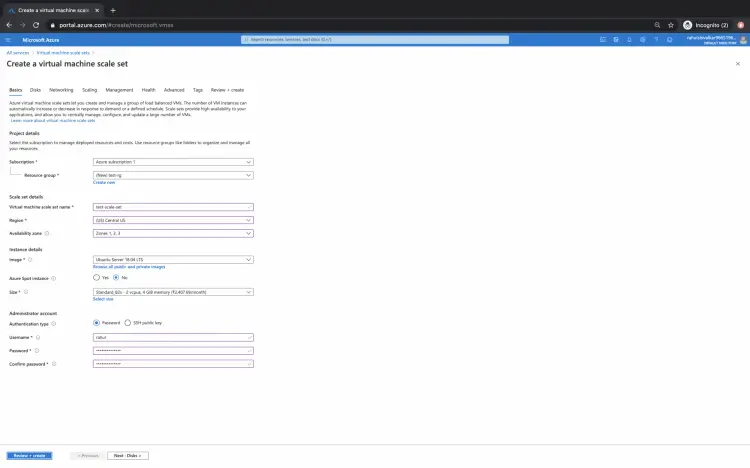This screenshot has width=750, height=468.
Task: Click the Microsoft Azure home title
Action: pyautogui.click(x=41, y=40)
